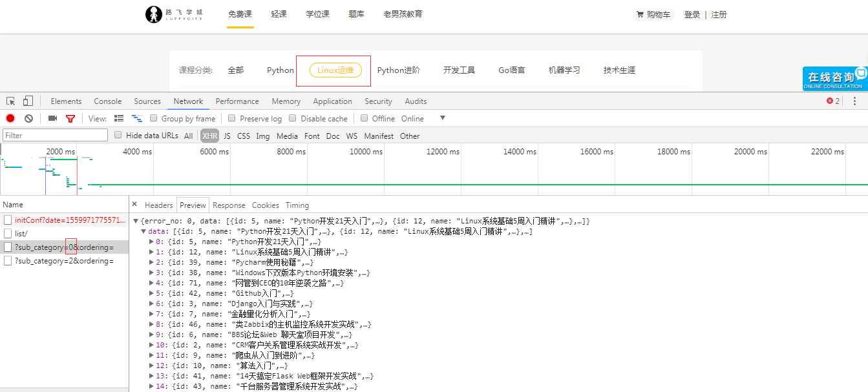Expand item 0 Python开发21天入门
This screenshot has height=392, width=868.
(x=151, y=242)
